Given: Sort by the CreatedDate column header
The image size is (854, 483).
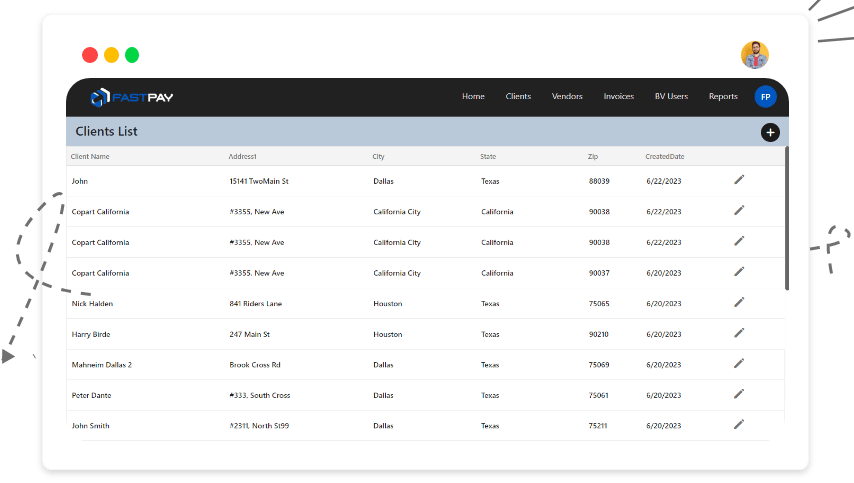Looking at the screenshot, I should (665, 157).
